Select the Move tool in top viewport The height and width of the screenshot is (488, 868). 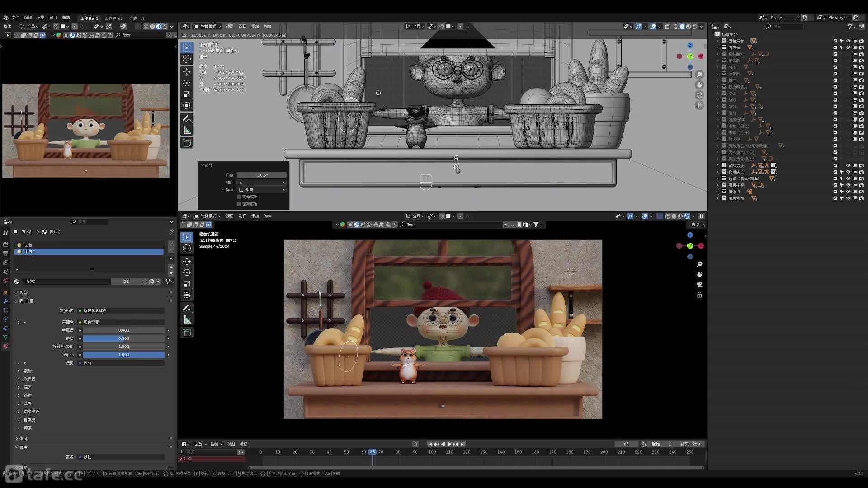coord(187,71)
